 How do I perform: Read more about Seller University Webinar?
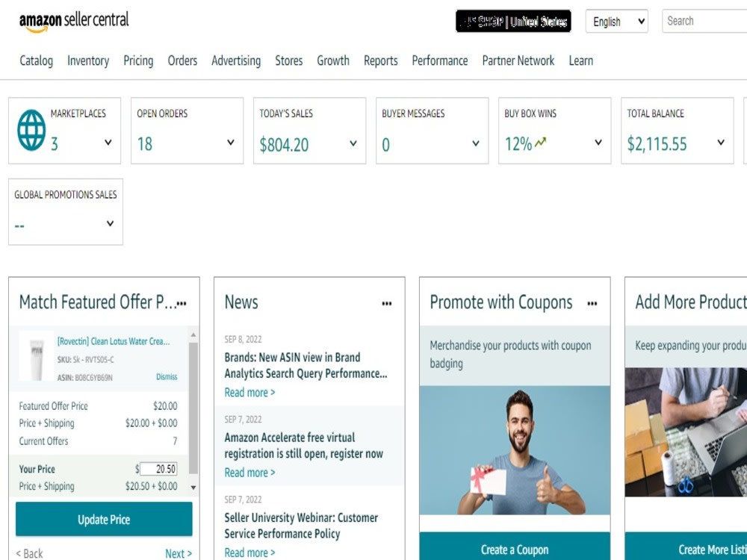(x=249, y=553)
